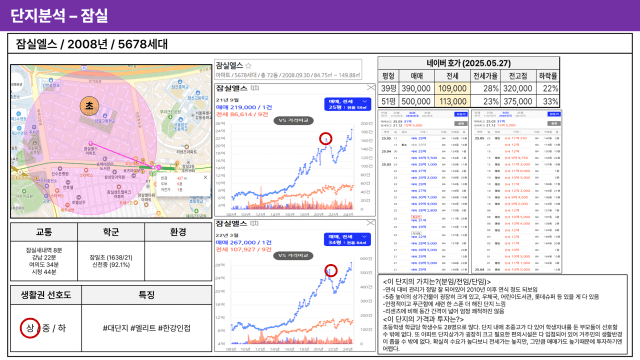Click the 단지분석 – 잠실 slide title

click(x=59, y=16)
